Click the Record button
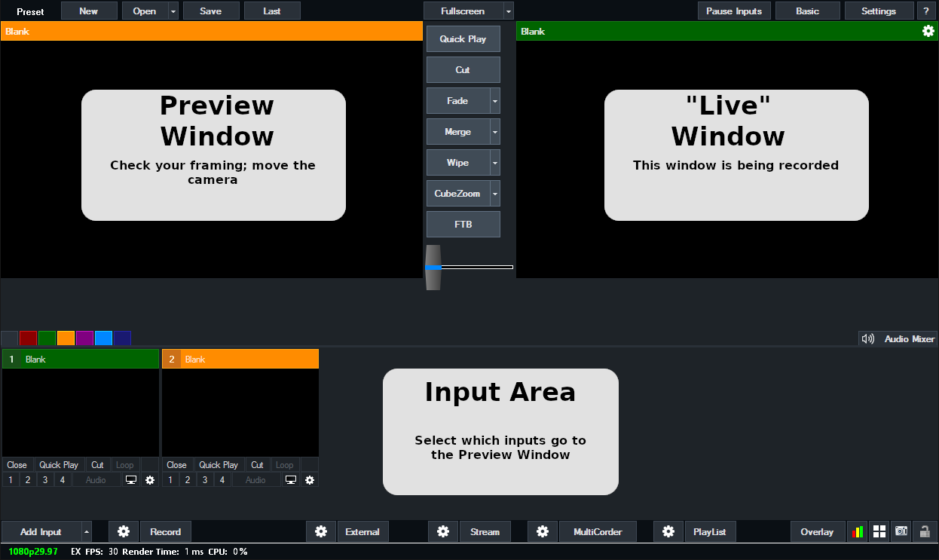 click(x=165, y=531)
